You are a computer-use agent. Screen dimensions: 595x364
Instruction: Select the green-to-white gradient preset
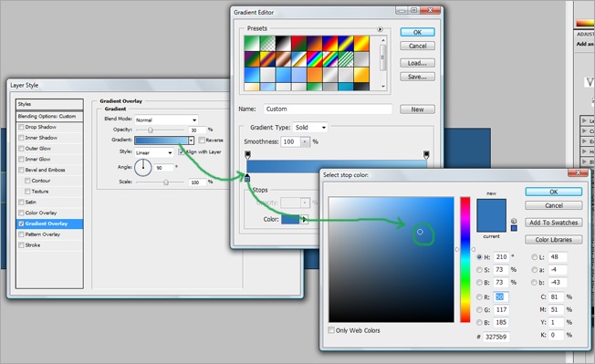[x=252, y=44]
